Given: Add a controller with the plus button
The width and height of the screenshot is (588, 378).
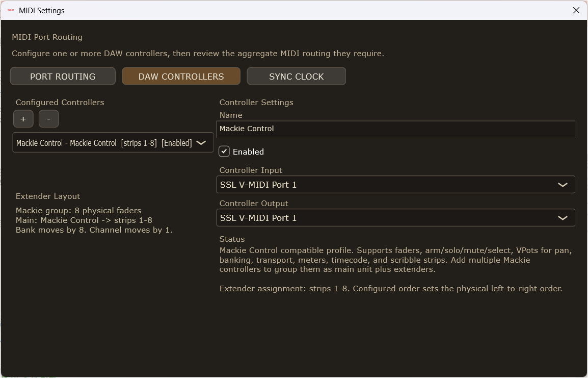Looking at the screenshot, I should (x=23, y=119).
